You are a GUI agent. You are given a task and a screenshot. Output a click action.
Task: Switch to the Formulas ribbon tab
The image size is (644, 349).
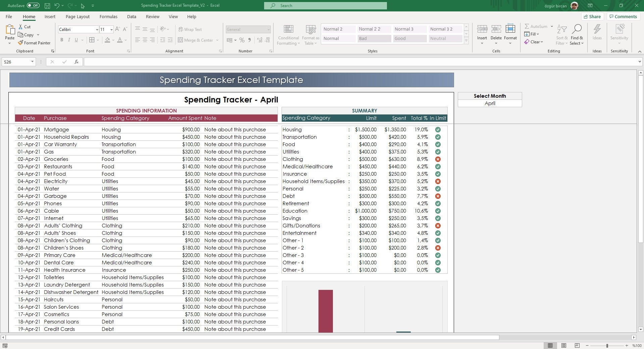(108, 16)
